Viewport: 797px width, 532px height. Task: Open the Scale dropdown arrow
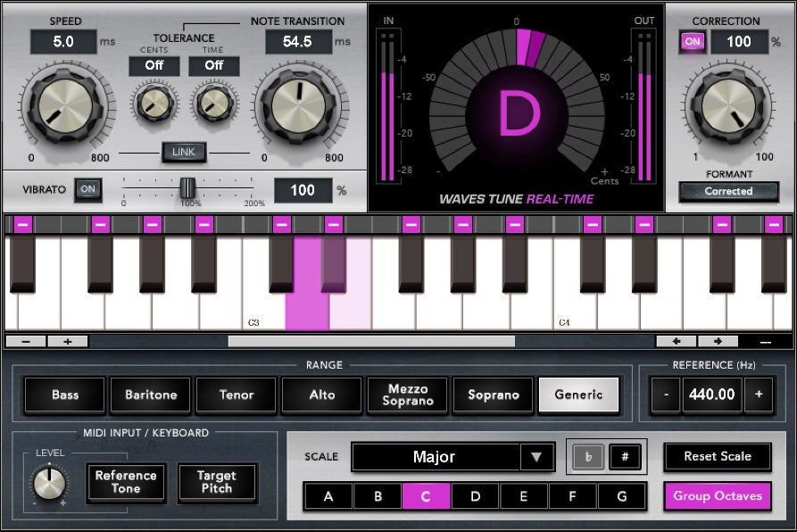click(536, 457)
